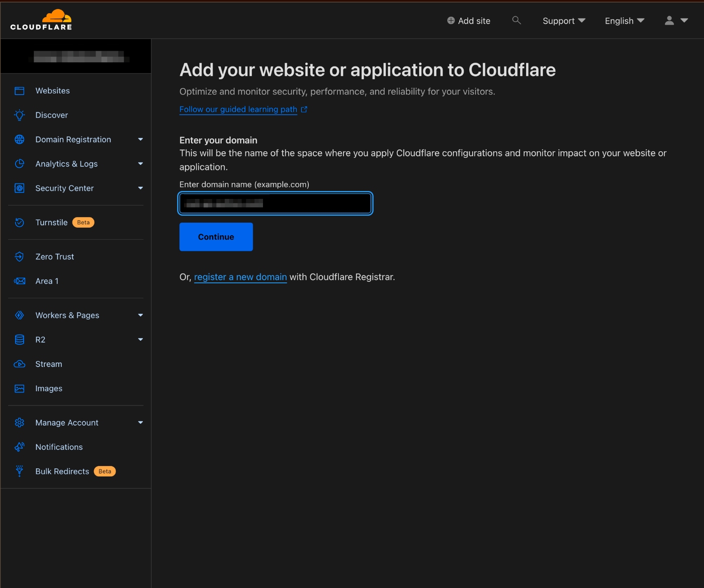Viewport: 704px width, 588px height.
Task: Click the search magnifier icon
Action: pyautogui.click(x=516, y=20)
